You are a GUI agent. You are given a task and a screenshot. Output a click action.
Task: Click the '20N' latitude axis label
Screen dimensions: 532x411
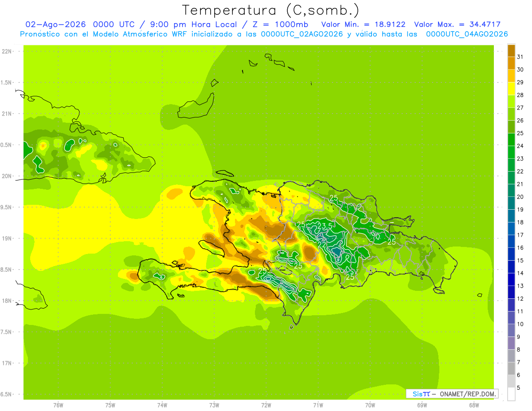7,176
